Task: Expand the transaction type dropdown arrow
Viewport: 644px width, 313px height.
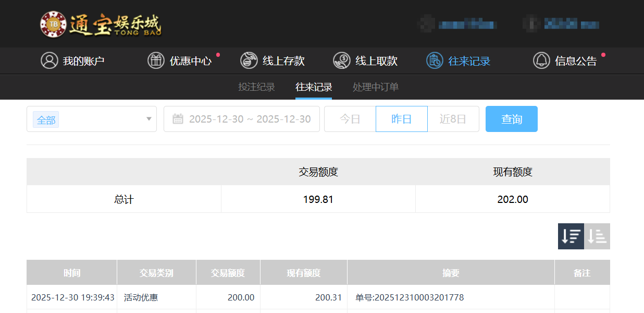Action: [148, 119]
